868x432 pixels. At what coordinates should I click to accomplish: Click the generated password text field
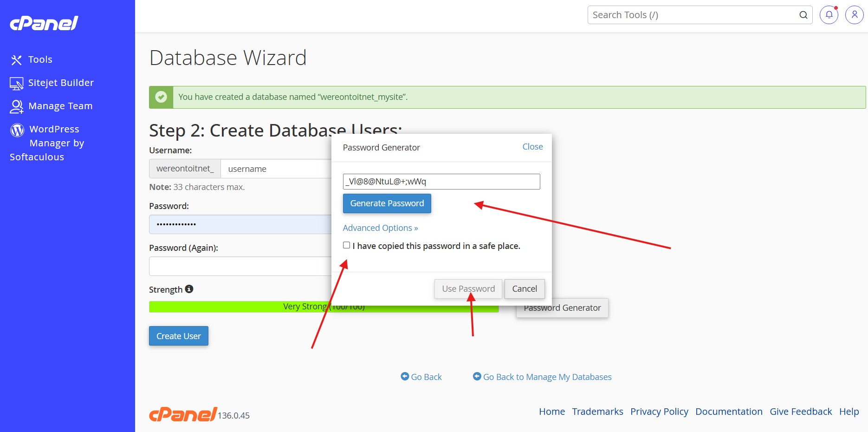(x=441, y=182)
